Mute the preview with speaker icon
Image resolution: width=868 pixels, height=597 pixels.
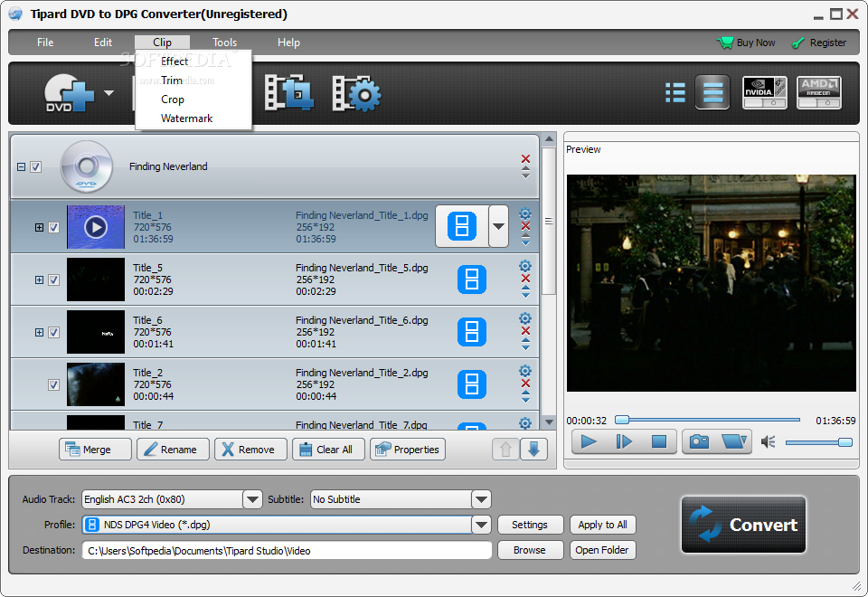(x=768, y=442)
